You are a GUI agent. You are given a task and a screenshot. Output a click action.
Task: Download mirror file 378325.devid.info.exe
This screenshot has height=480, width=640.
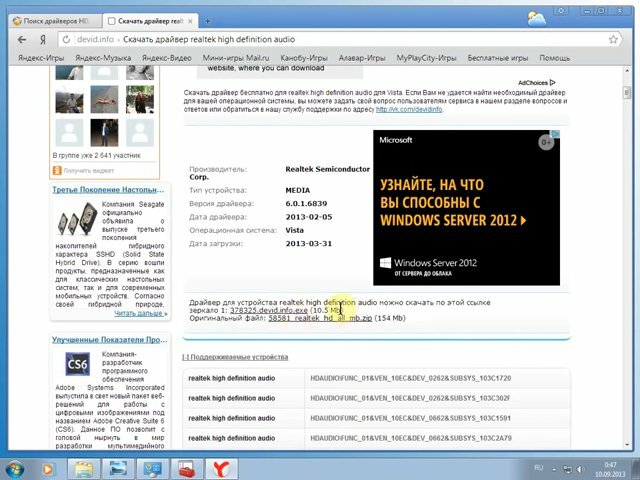click(x=269, y=310)
